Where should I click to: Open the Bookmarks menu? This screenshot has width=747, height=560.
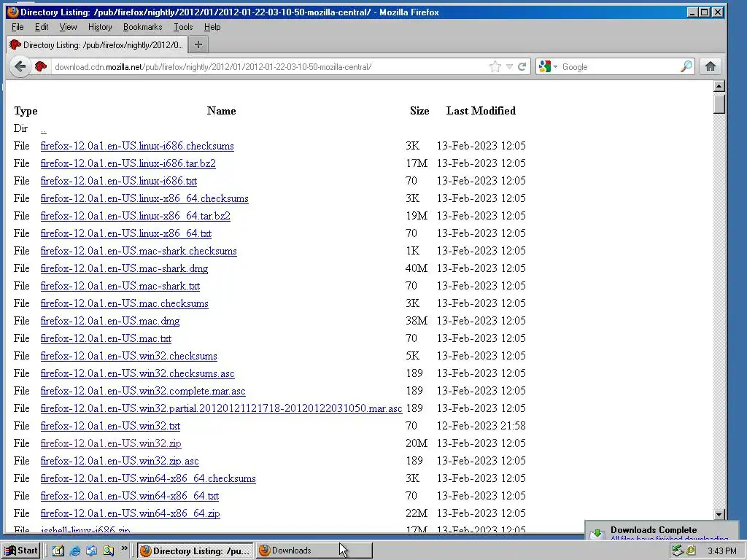[x=142, y=27]
